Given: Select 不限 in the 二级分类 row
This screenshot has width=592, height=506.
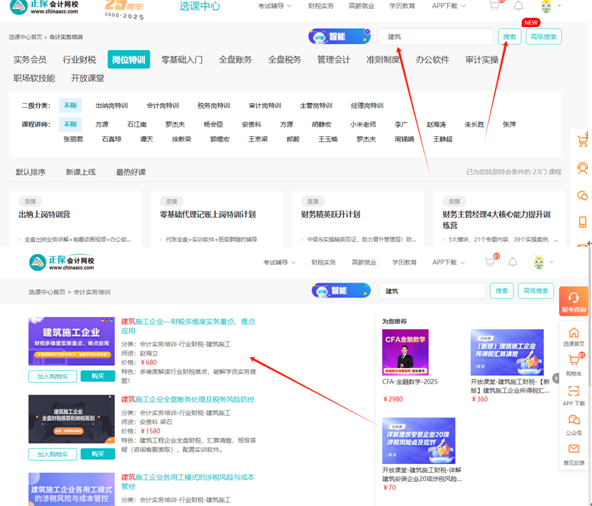Looking at the screenshot, I should pyautogui.click(x=70, y=105).
